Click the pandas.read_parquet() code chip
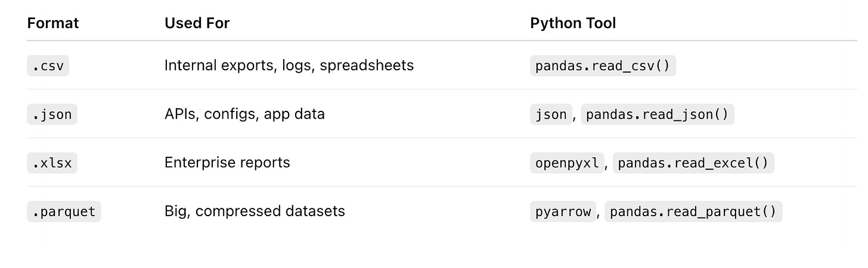Screen dimensions: 868x268 (693, 211)
